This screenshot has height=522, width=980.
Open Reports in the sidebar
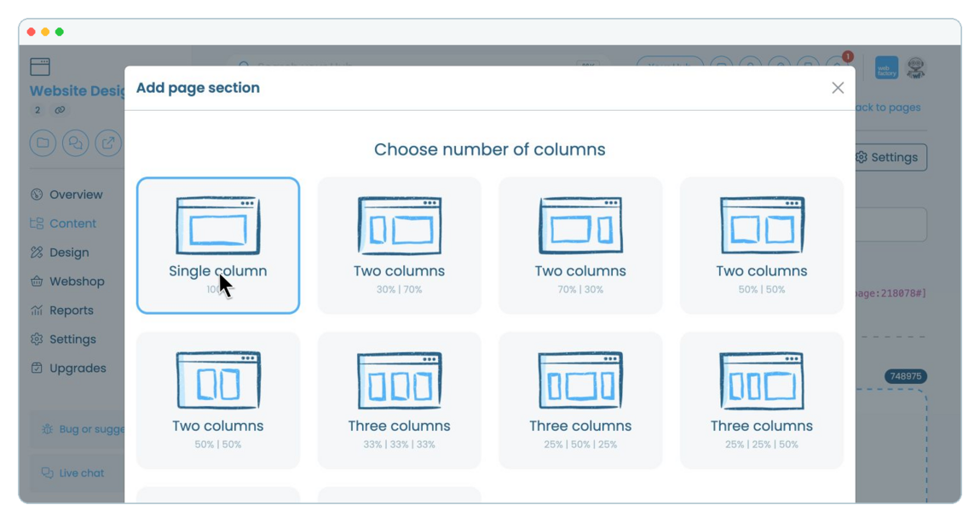[x=62, y=310]
